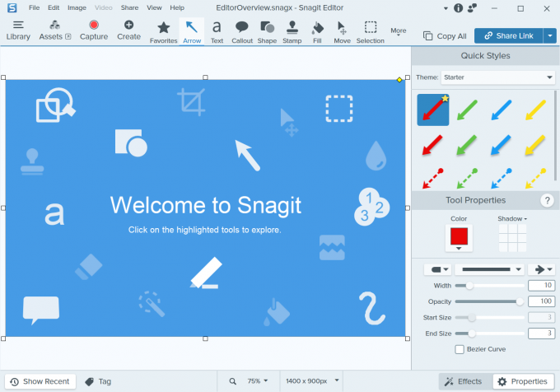
Task: Enable the Bezier Curve checkbox
Action: point(460,349)
